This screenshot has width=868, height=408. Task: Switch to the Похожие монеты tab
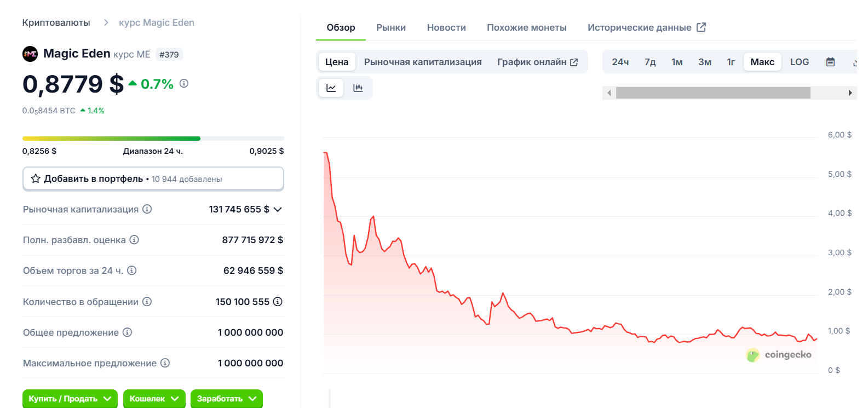tap(527, 27)
